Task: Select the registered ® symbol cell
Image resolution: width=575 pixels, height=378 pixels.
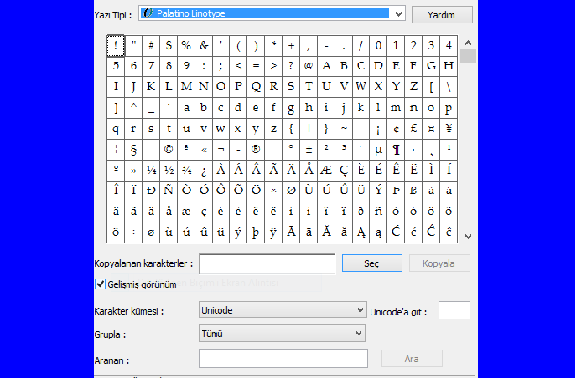Action: click(256, 150)
